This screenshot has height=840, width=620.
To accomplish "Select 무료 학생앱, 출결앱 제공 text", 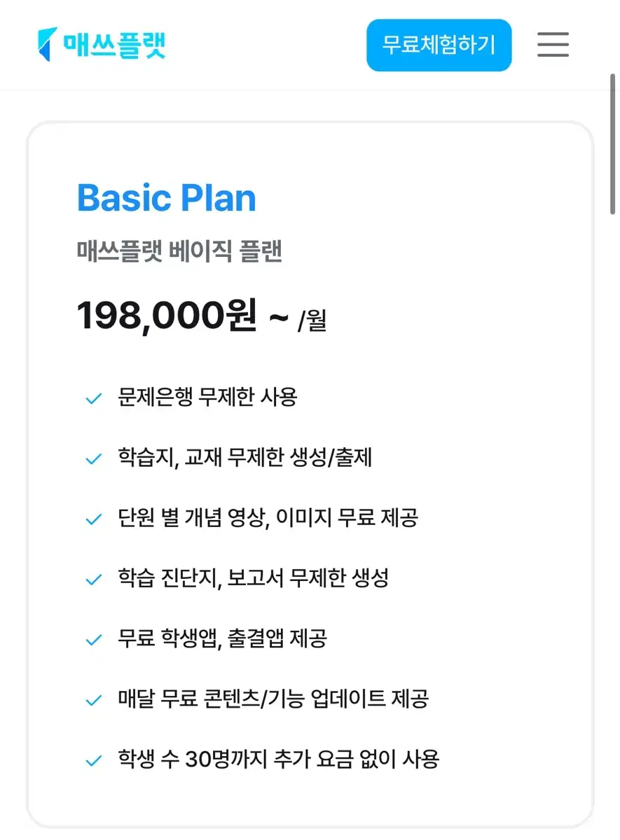I will coord(223,638).
